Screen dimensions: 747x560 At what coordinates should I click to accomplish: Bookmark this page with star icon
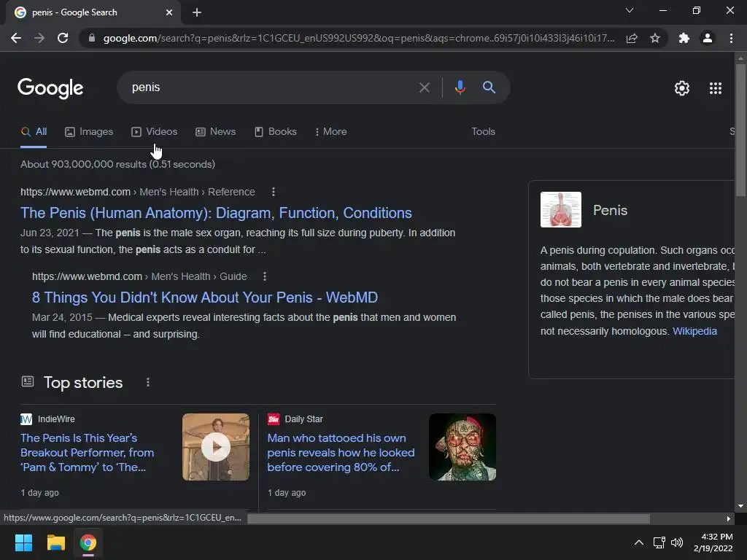pyautogui.click(x=655, y=38)
